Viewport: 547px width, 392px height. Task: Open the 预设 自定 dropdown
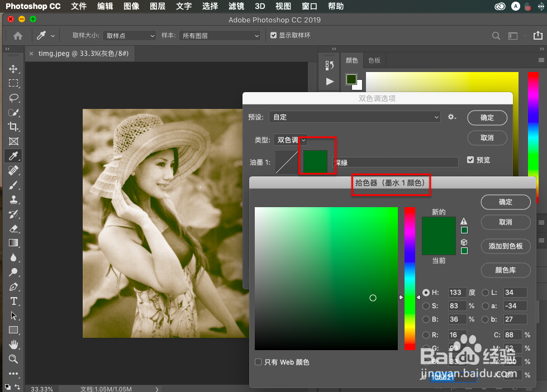[354, 117]
